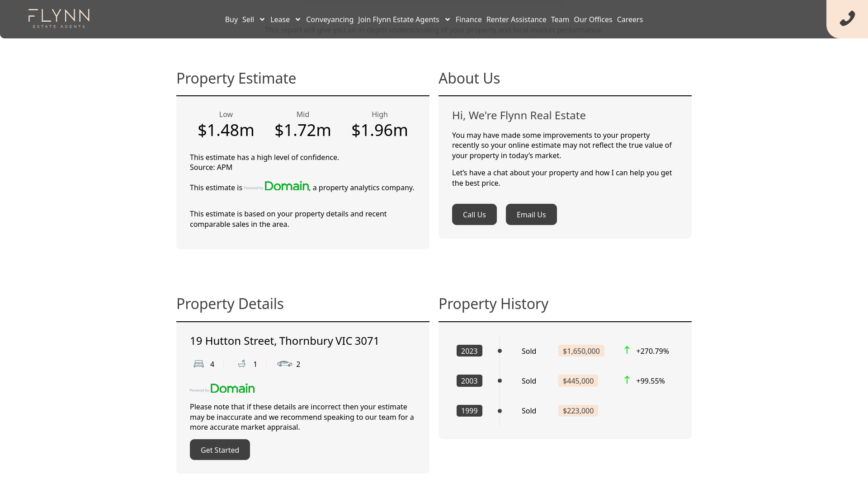Go to Our Offices page

[593, 19]
